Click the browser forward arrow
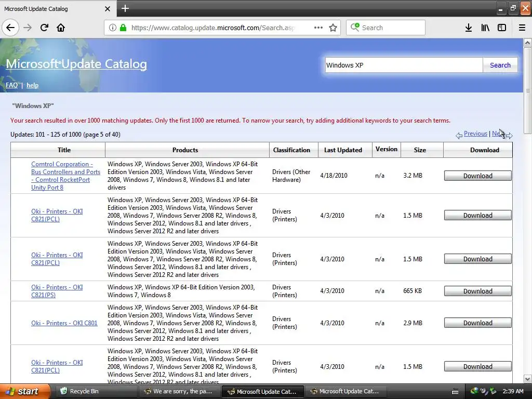The width and height of the screenshot is (532, 399). coord(28,28)
